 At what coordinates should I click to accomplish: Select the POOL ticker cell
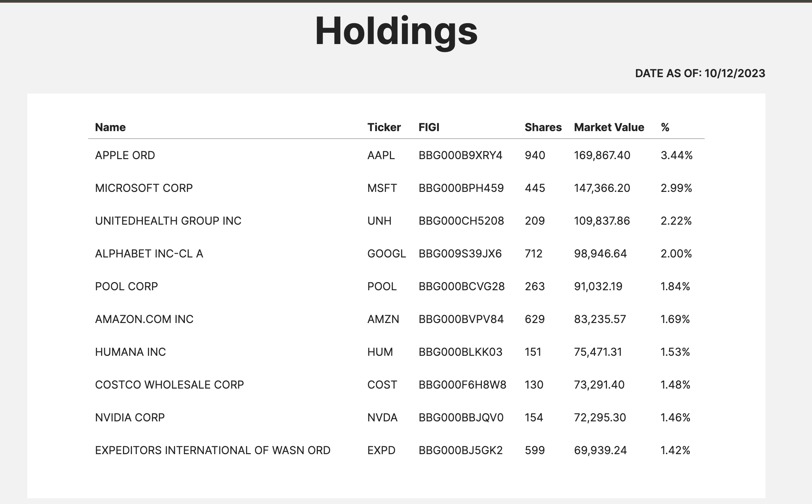point(382,286)
